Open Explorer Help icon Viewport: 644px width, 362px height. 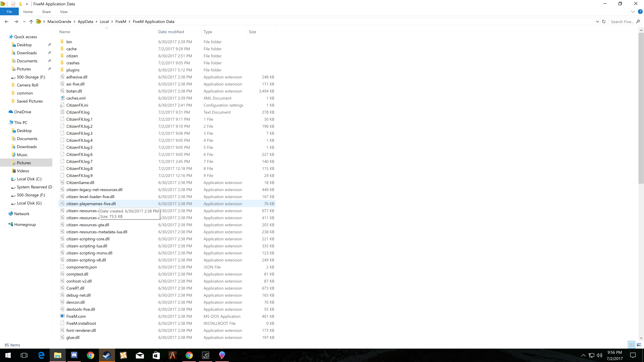[x=640, y=12]
